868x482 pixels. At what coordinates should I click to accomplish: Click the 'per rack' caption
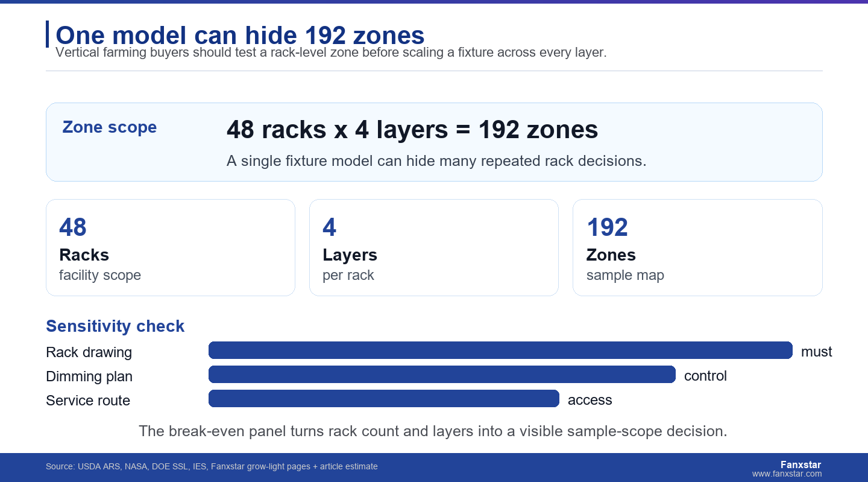click(x=348, y=275)
